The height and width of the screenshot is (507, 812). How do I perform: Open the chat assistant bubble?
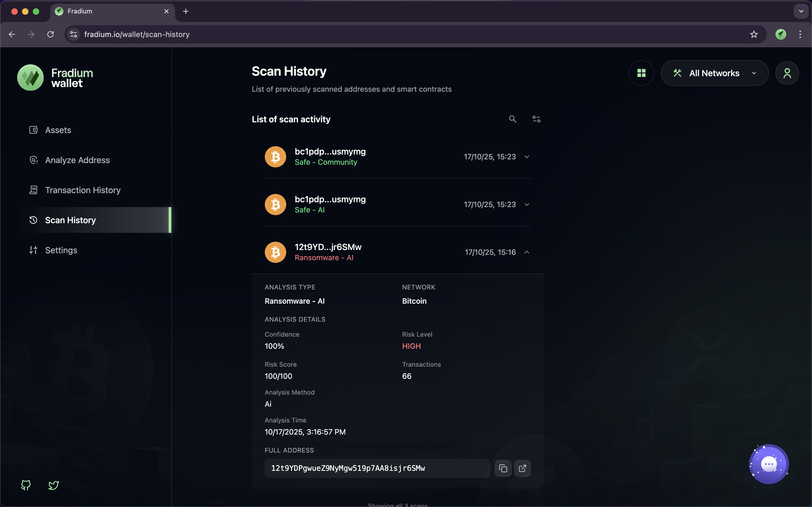pyautogui.click(x=769, y=464)
